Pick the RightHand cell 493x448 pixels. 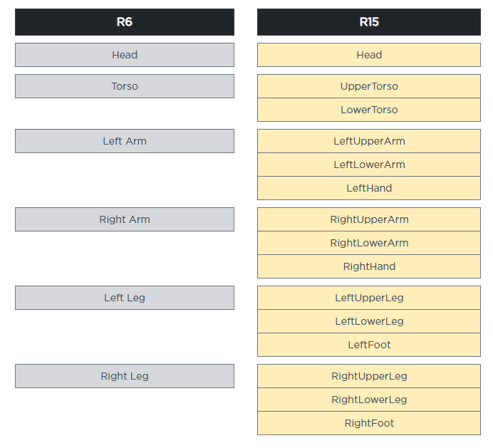(x=369, y=266)
